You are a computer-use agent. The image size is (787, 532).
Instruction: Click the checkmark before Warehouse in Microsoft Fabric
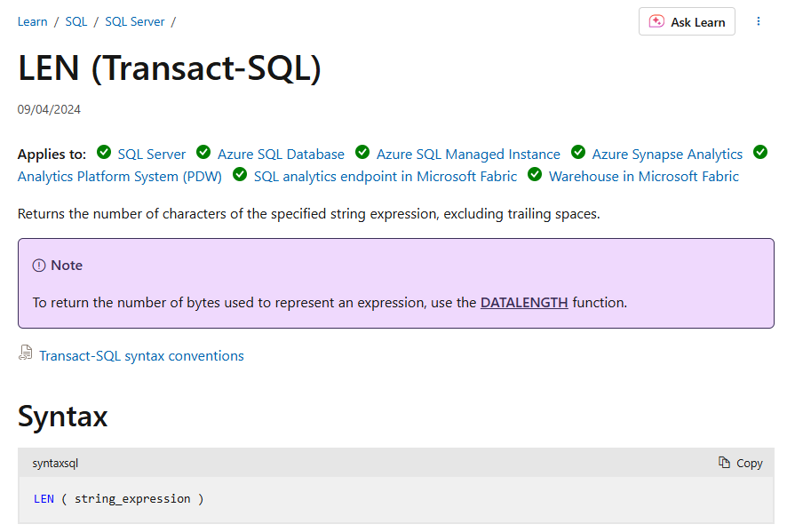535,174
